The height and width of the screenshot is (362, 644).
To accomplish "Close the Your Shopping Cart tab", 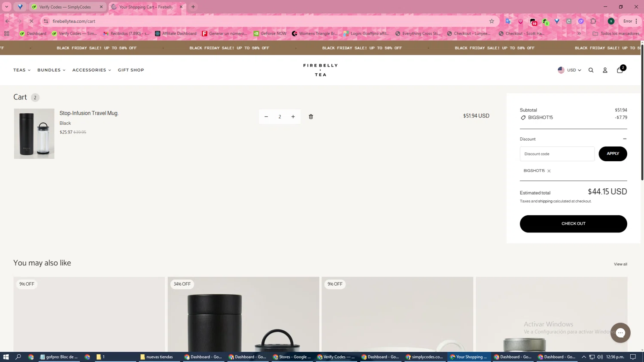I will (181, 7).
